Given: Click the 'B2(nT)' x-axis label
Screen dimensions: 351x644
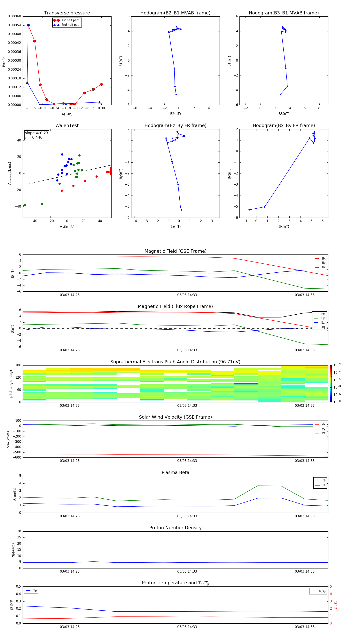Looking at the screenshot, I should tap(175, 114).
